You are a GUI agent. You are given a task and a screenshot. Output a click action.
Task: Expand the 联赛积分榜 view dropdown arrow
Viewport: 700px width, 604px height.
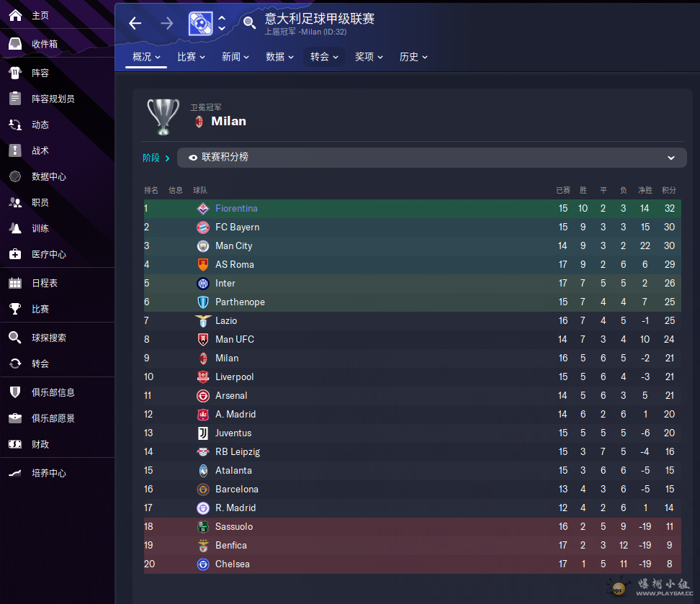[x=671, y=158]
